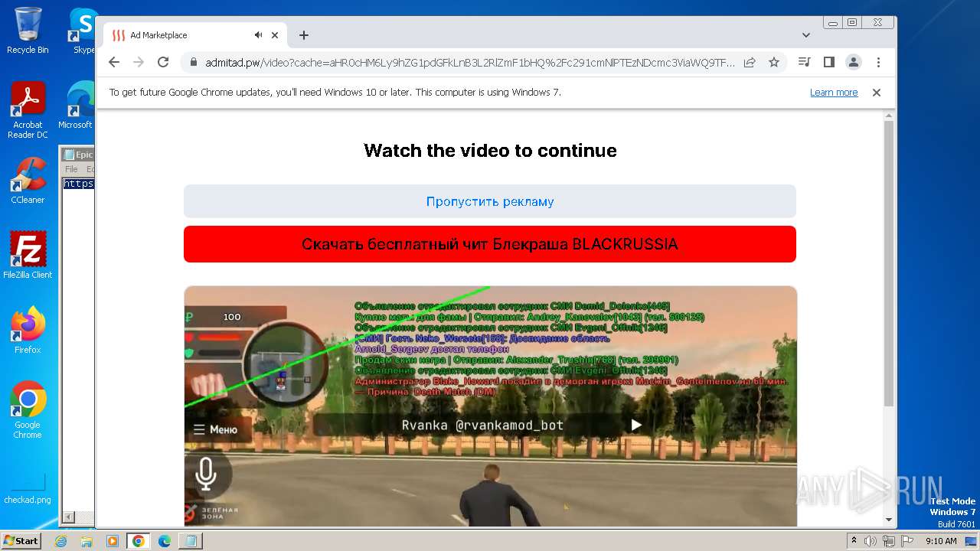Click red Скачать бесплатный чит button
This screenshot has width=980, height=551.
490,244
